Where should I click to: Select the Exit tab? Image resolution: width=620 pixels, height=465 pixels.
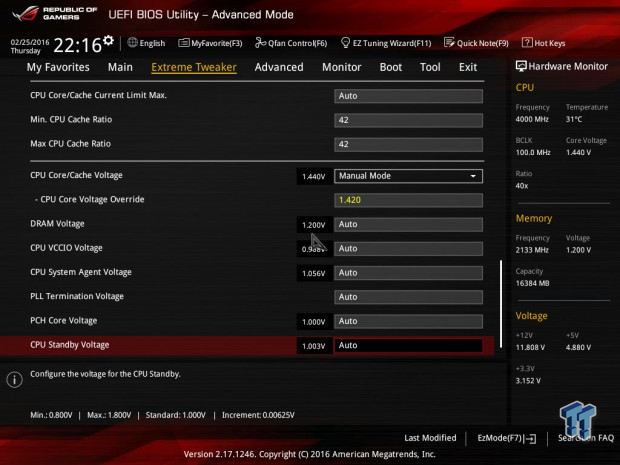click(x=468, y=67)
